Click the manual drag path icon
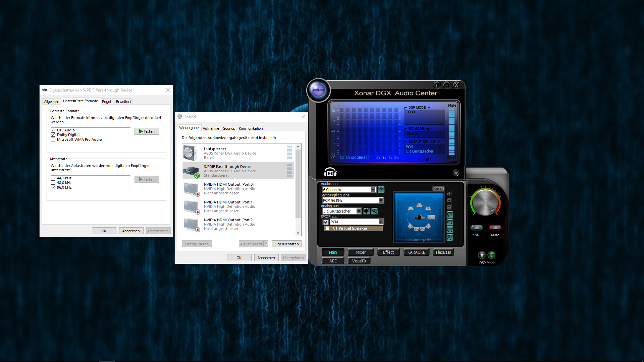The image size is (644, 362). [x=450, y=238]
